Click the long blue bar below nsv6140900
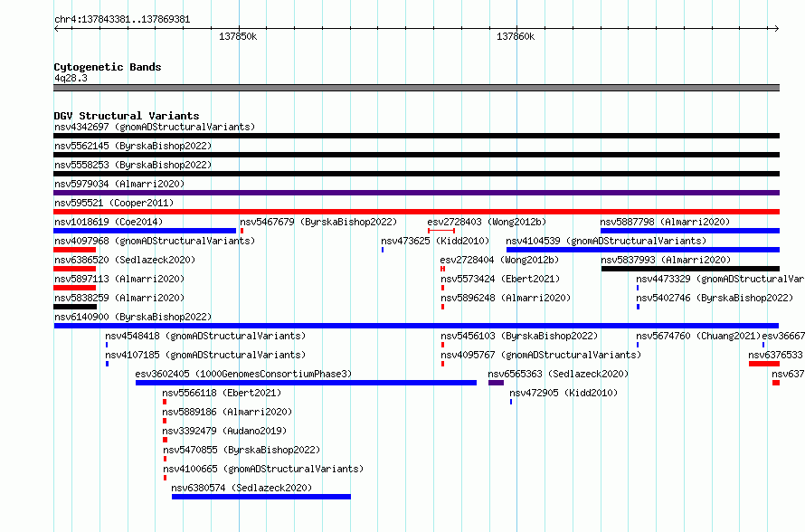 [416, 326]
